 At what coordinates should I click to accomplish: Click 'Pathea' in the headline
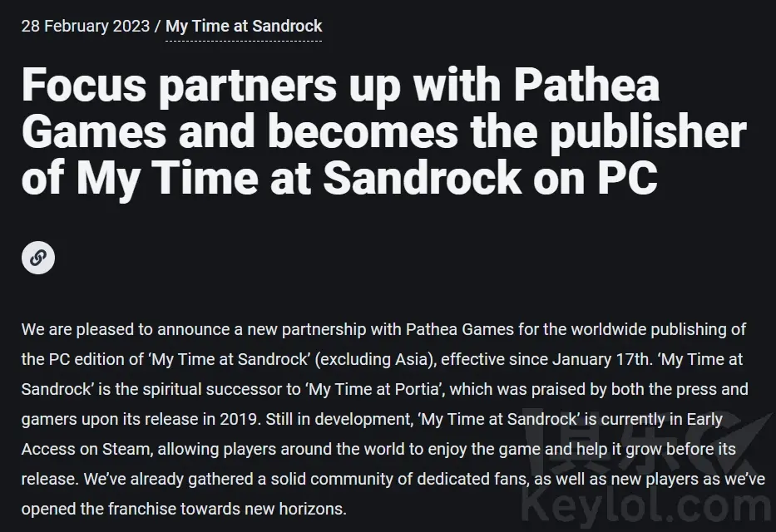coord(586,85)
